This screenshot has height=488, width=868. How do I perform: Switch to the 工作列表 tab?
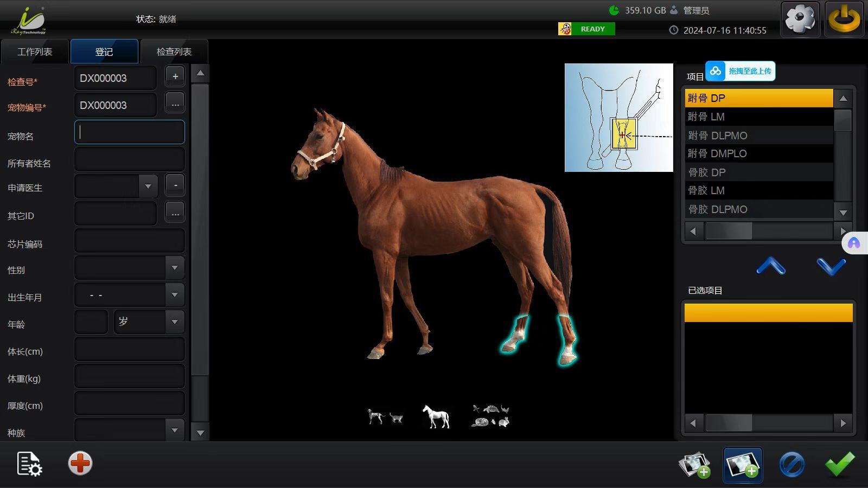click(35, 52)
